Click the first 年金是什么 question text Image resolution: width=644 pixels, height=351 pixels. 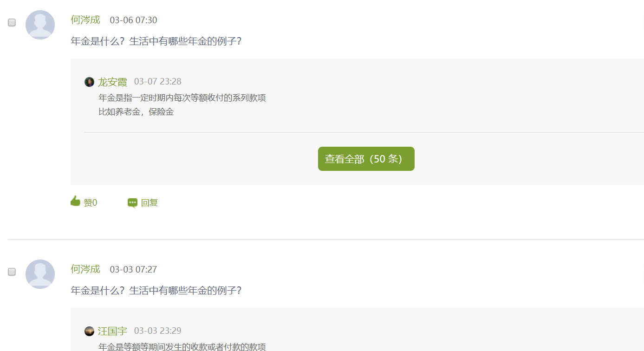coord(156,41)
